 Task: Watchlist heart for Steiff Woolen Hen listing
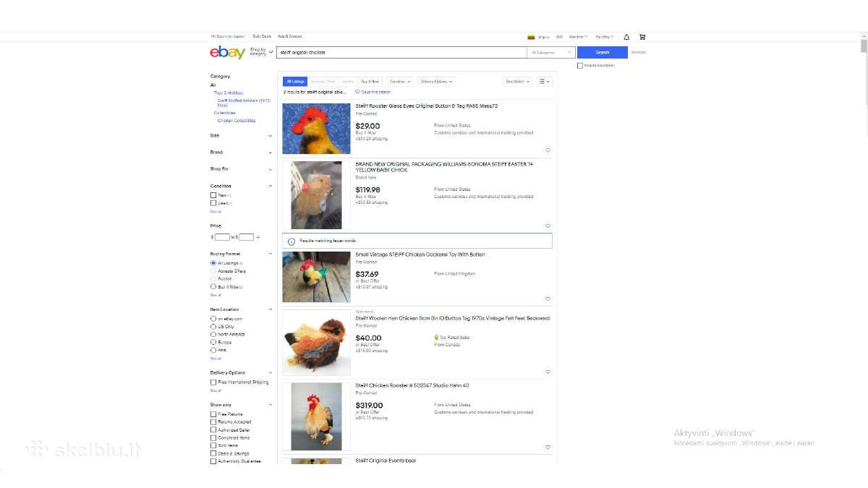tap(548, 372)
